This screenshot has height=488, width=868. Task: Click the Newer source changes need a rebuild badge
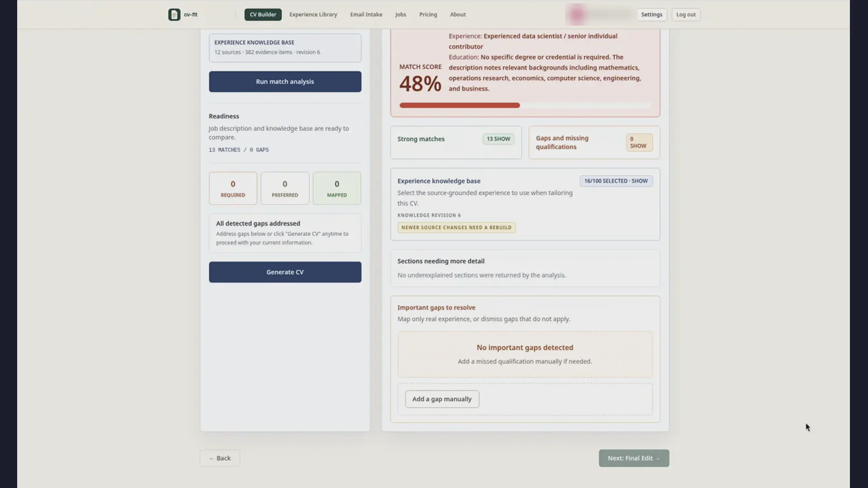coord(457,228)
